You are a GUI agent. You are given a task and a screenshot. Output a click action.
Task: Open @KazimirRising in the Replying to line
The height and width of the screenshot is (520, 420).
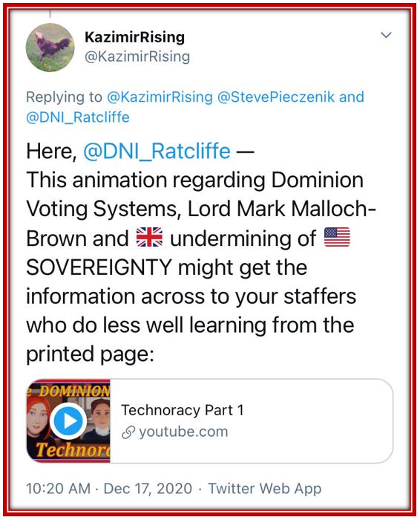pos(160,97)
